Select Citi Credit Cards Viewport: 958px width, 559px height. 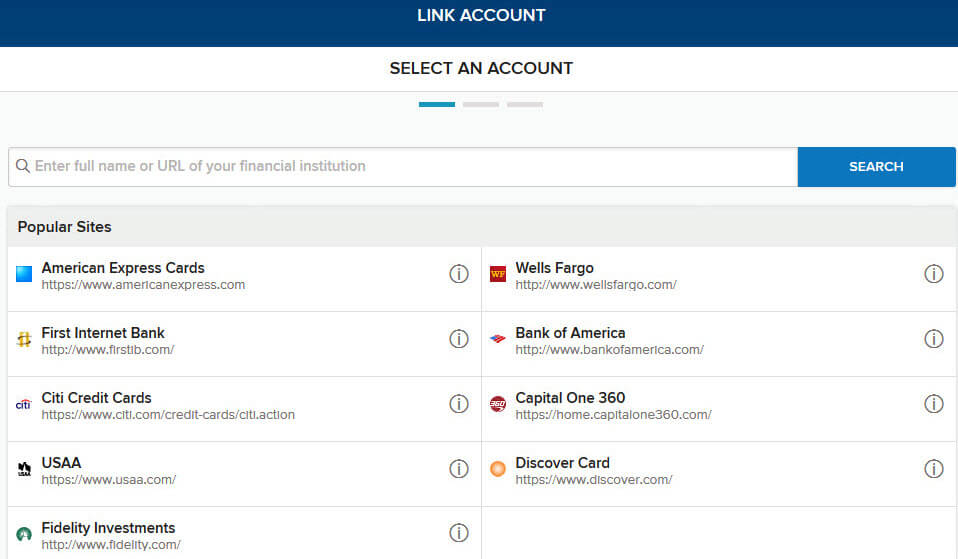[97, 398]
